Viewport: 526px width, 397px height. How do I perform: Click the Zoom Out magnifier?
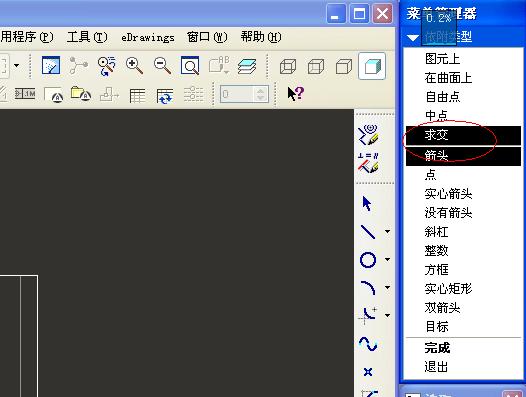tap(162, 65)
